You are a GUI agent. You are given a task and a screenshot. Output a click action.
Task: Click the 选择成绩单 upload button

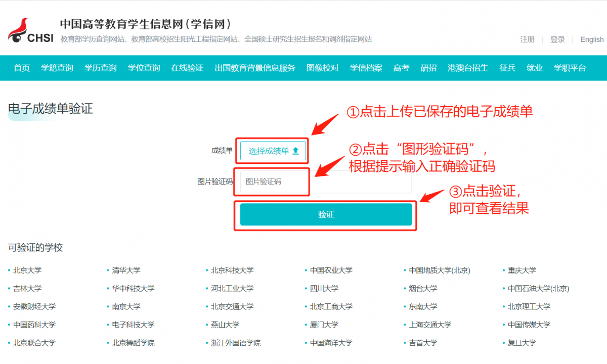click(273, 151)
